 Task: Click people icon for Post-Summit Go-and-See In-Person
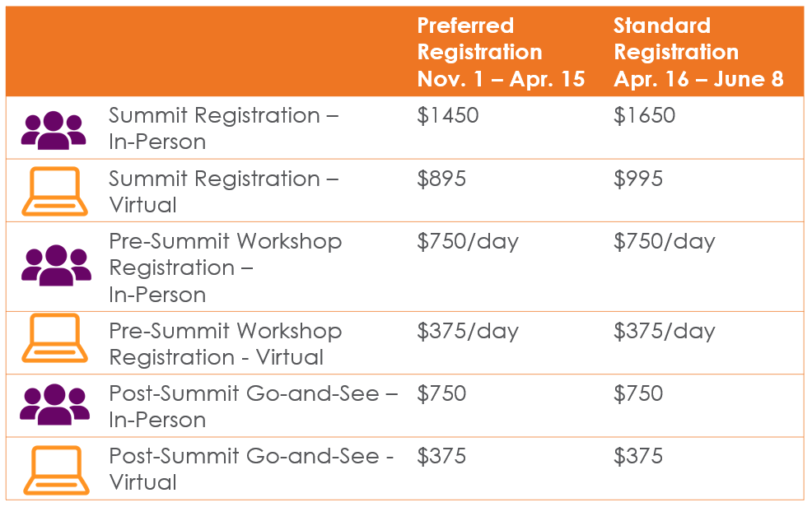coord(54,405)
